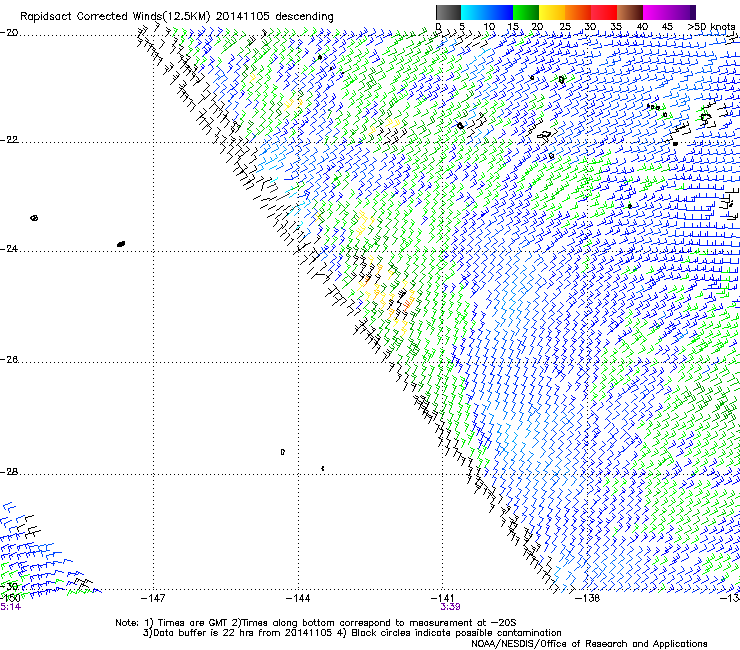Image resolution: width=740 pixels, height=650 pixels.
Task: Click the green 15-20 knots legend color
Action: [x=526, y=12]
